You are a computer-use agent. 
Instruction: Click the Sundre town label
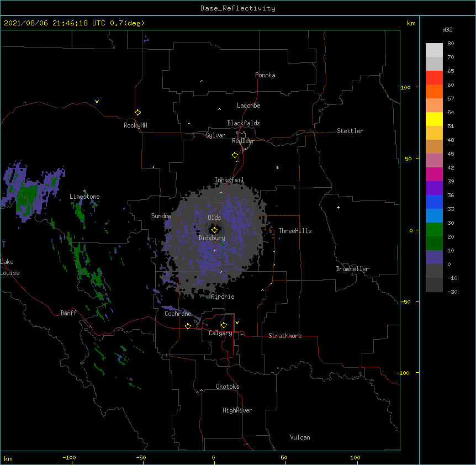point(161,216)
